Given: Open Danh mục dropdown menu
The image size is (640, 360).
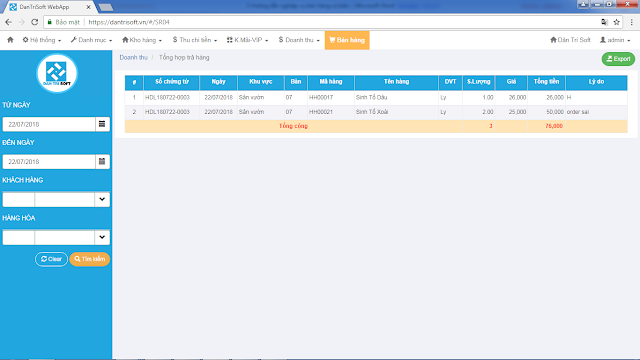Looking at the screenshot, I should tap(91, 40).
